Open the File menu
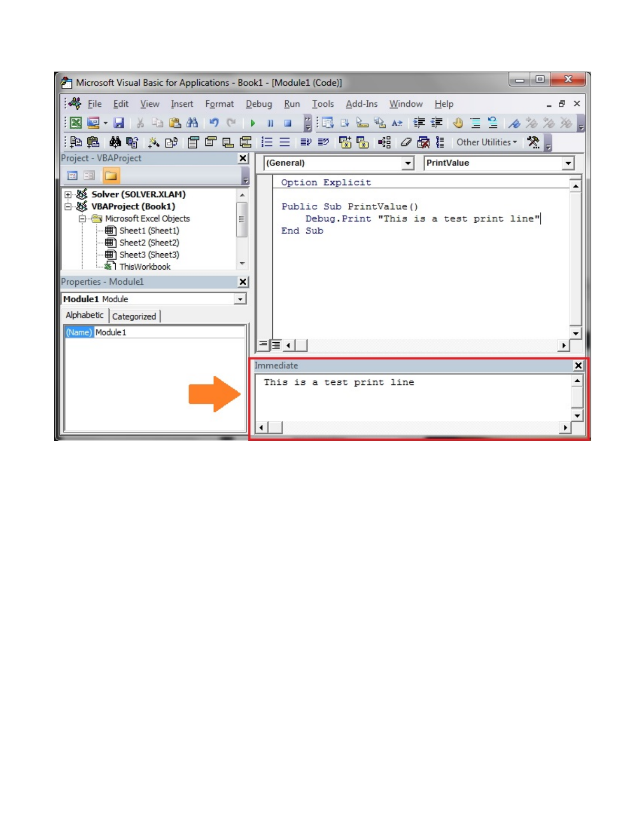Image resolution: width=644 pixels, height=834 pixels. (95, 104)
